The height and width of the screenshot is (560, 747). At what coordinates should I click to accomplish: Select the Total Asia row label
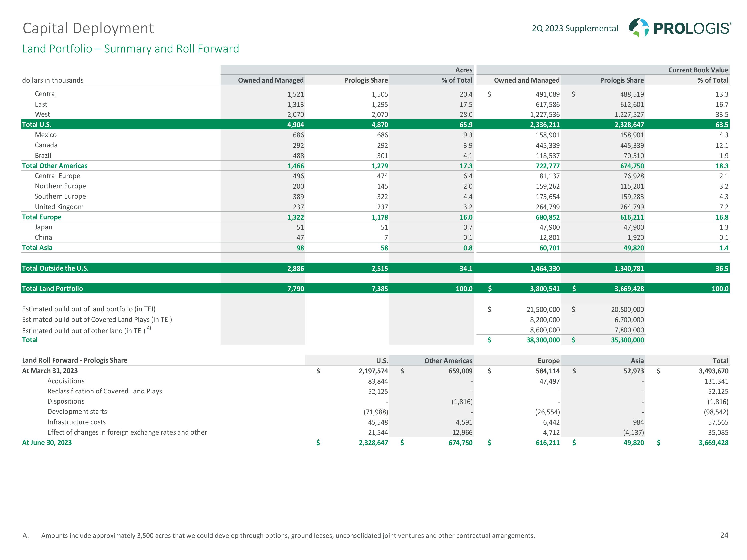click(x=37, y=247)
